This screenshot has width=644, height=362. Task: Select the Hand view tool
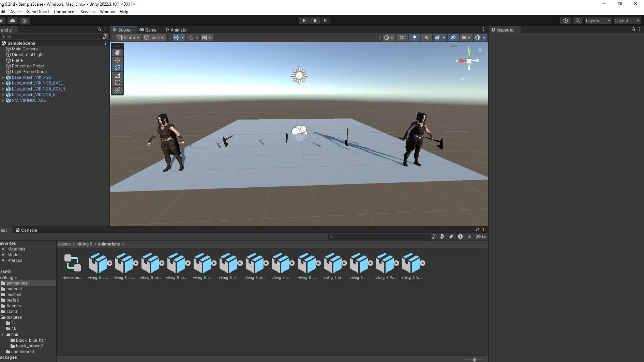(117, 53)
